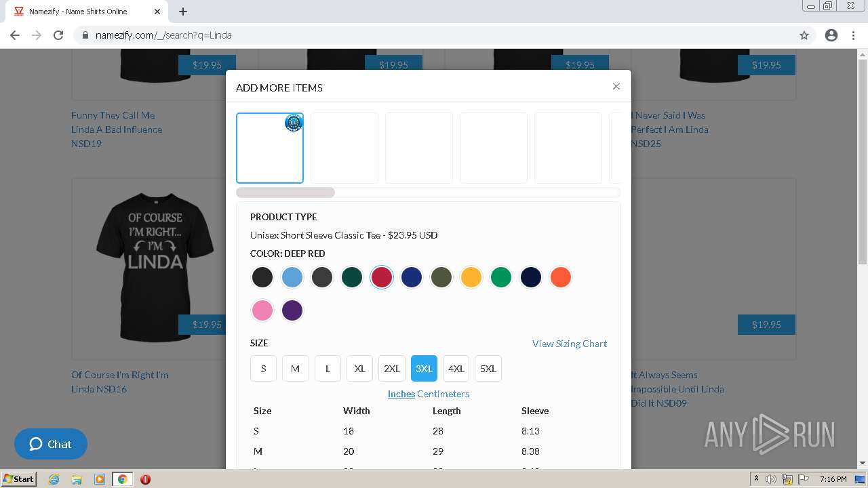Close the Add More Items dialog
The height and width of the screenshot is (488, 868).
616,86
